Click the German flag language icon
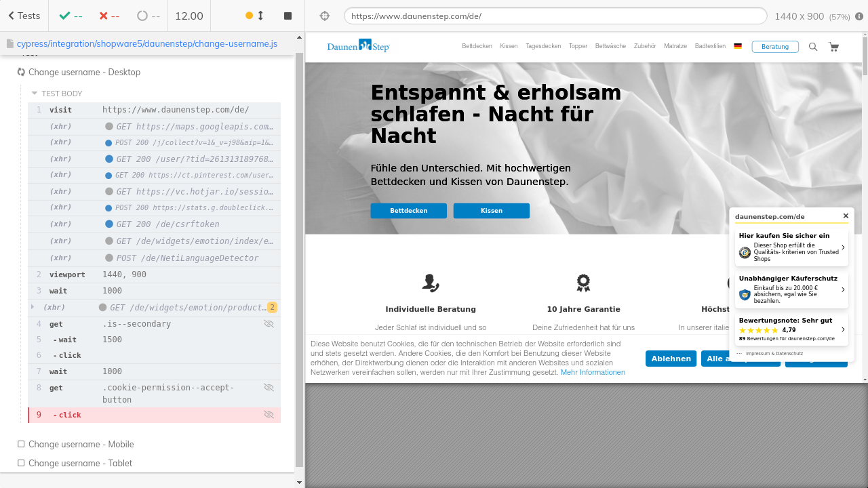This screenshot has width=868, height=488. pyautogui.click(x=738, y=46)
